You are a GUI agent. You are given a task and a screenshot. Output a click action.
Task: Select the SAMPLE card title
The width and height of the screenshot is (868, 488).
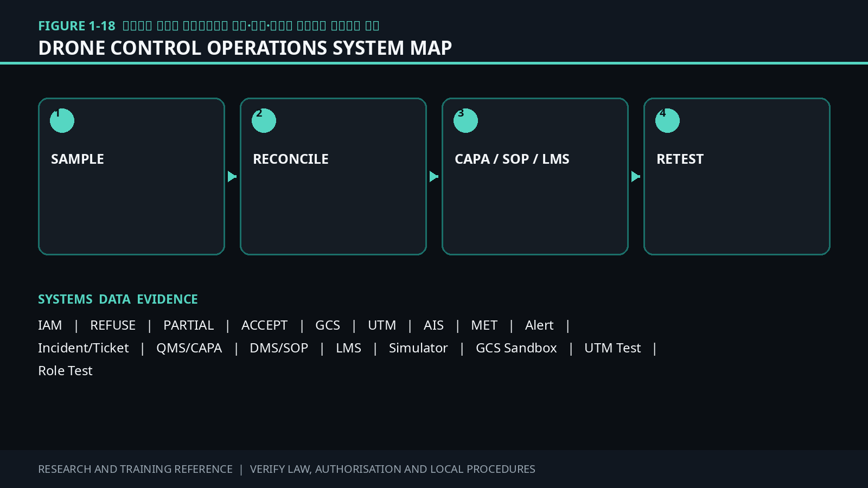78,159
